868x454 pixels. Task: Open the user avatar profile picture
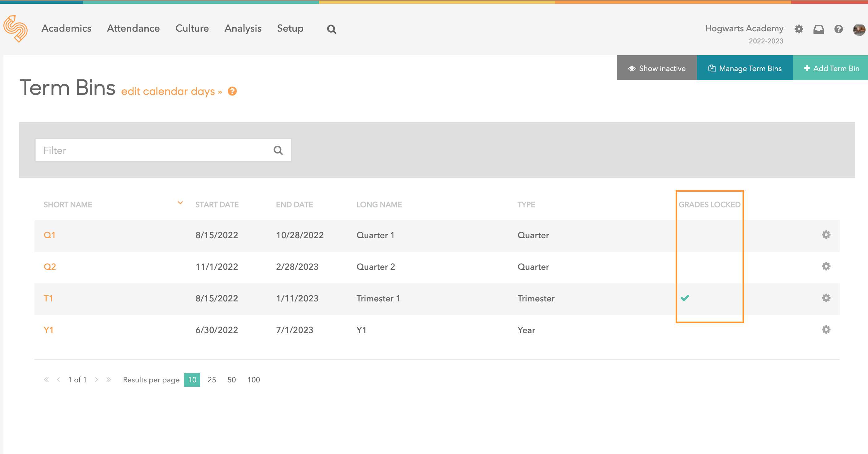tap(859, 29)
